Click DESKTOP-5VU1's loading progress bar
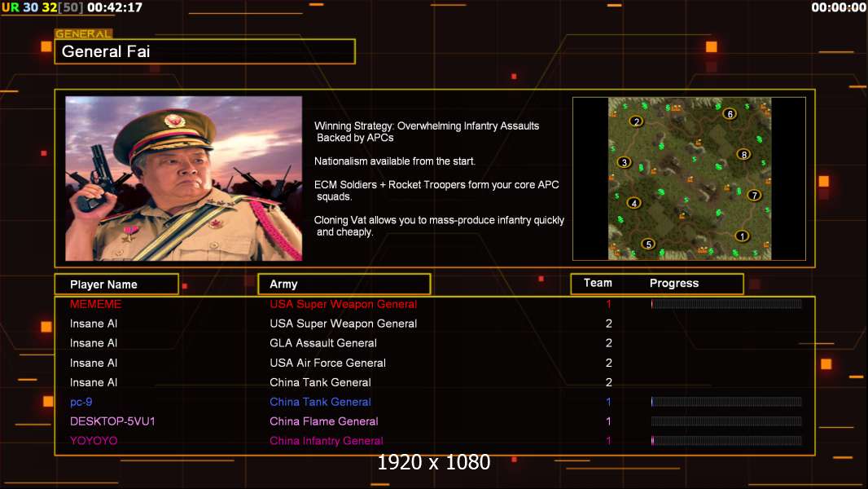The height and width of the screenshot is (489, 868). tap(726, 421)
